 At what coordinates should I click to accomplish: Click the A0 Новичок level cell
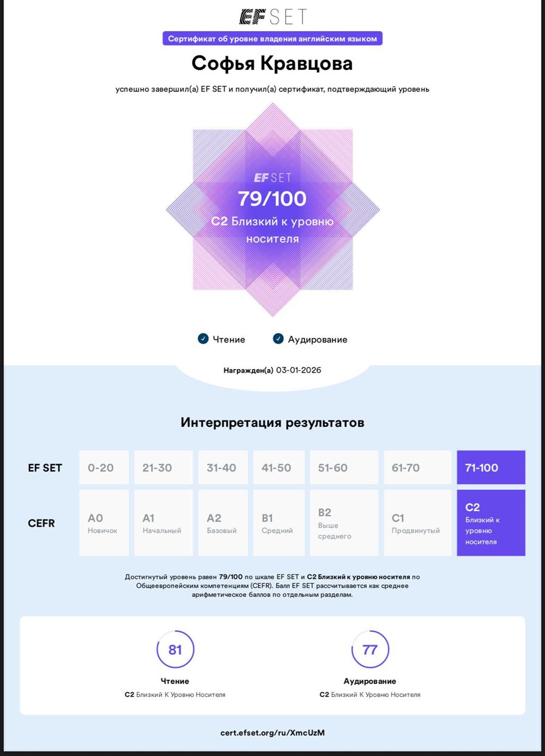tap(104, 523)
